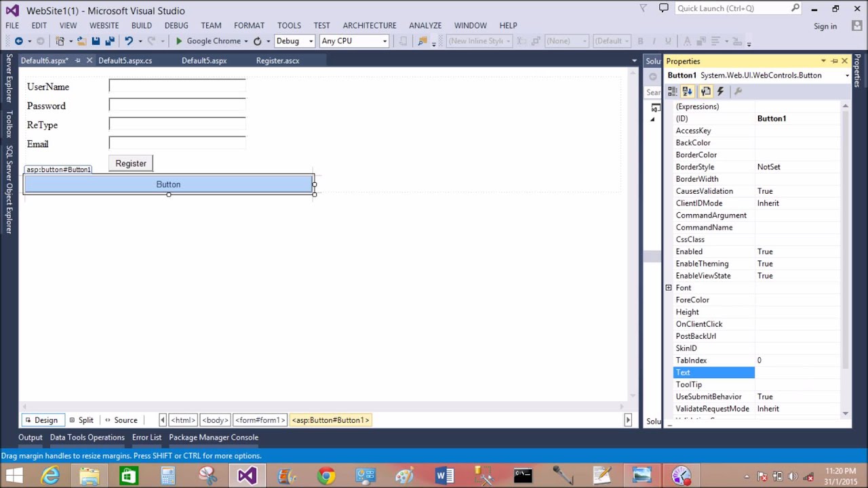
Task: Click the Find in Files toolbar icon
Action: 422,41
